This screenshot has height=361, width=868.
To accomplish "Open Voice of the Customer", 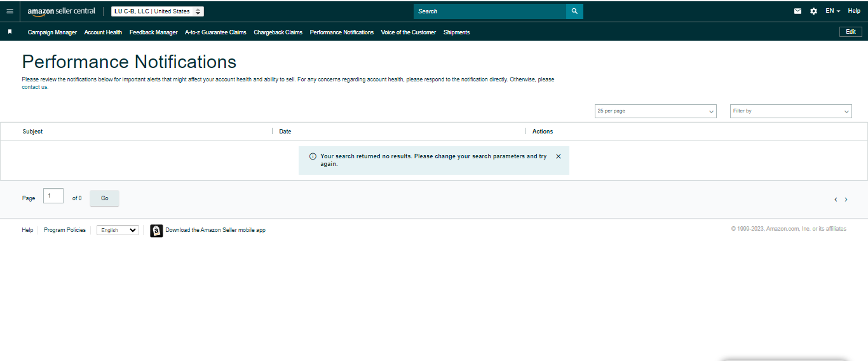I will [x=409, y=32].
